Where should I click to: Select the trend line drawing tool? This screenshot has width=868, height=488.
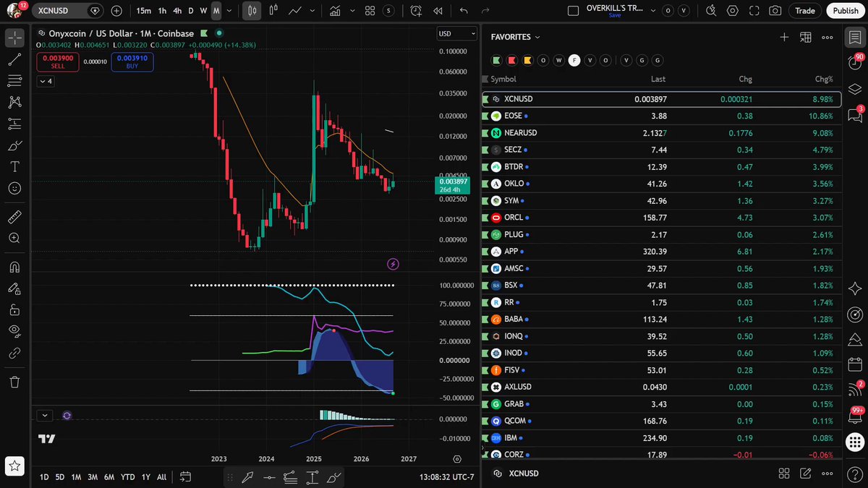[14, 60]
